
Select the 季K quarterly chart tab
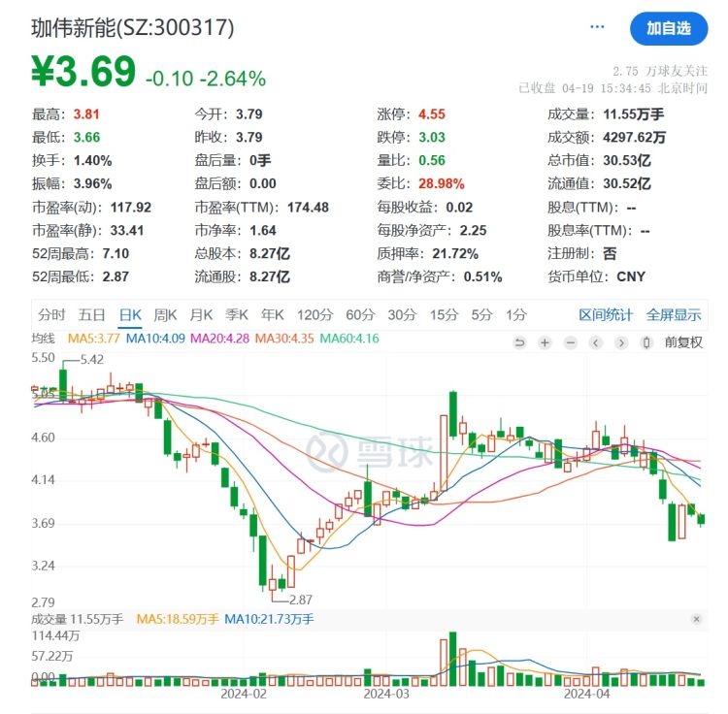click(237, 315)
